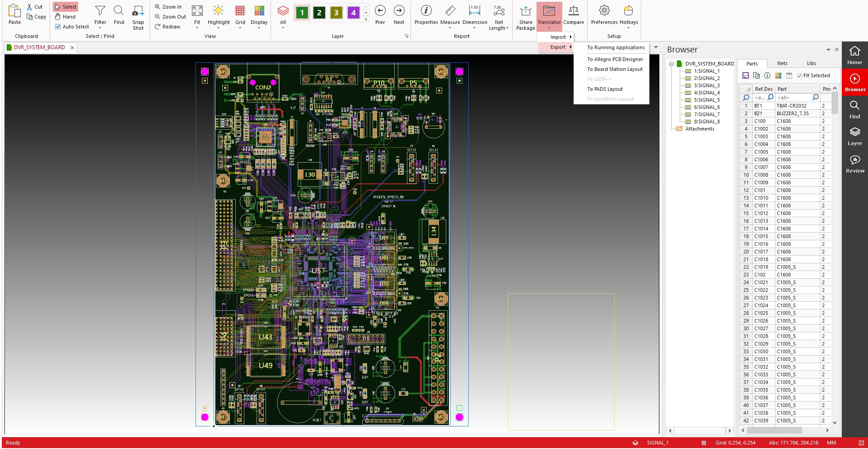Viewport: 868px width, 449px height.
Task: Select the DVR_SYSTEM_BOARD document tab
Action: click(39, 47)
